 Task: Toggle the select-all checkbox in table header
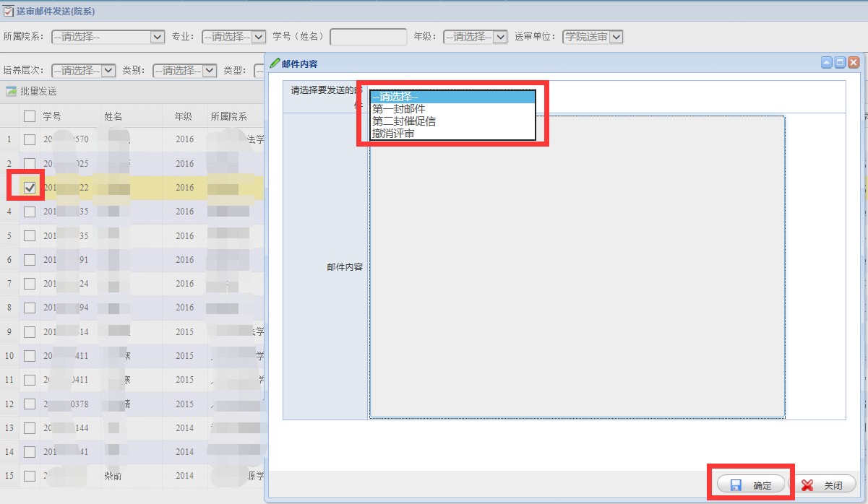click(30, 116)
